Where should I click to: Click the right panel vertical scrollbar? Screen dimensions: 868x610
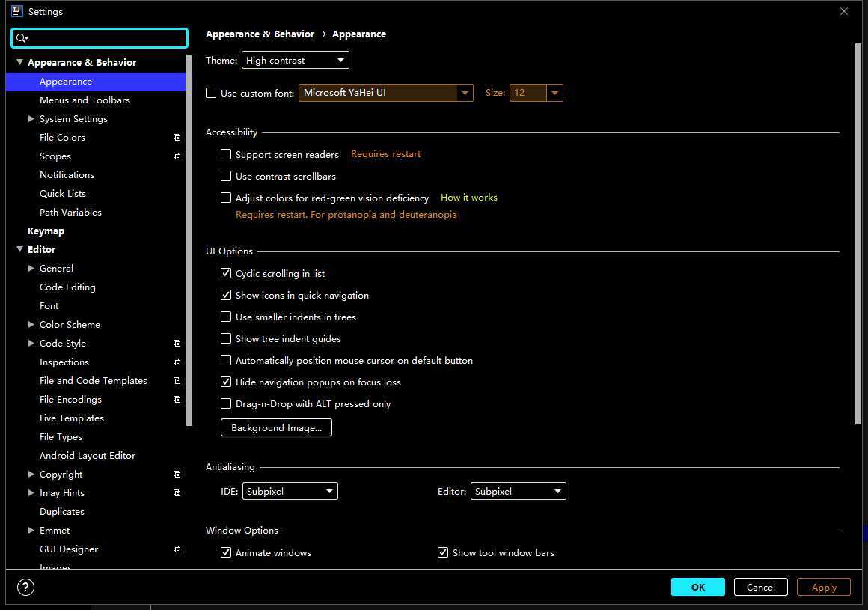858,234
